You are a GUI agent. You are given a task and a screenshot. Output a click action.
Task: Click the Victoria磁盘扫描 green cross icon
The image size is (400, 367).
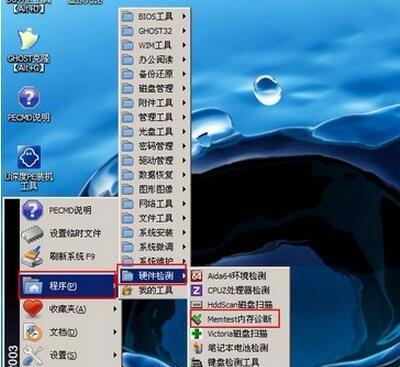click(197, 334)
